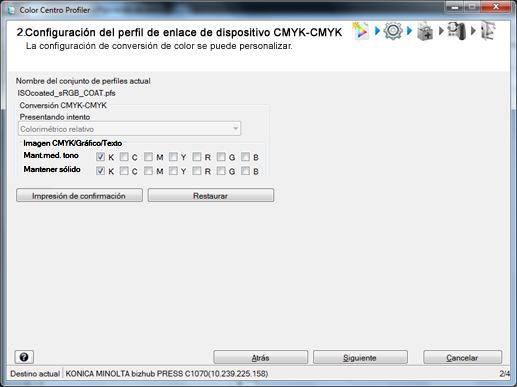Enable C checkbox in Mant.med. tono row

click(x=124, y=157)
